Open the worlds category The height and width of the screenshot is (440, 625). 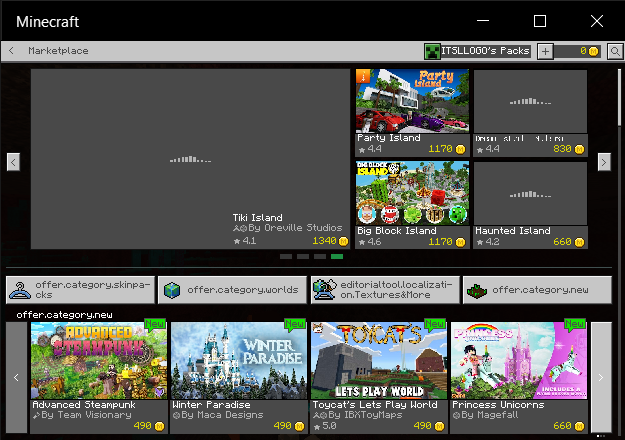pos(232,290)
